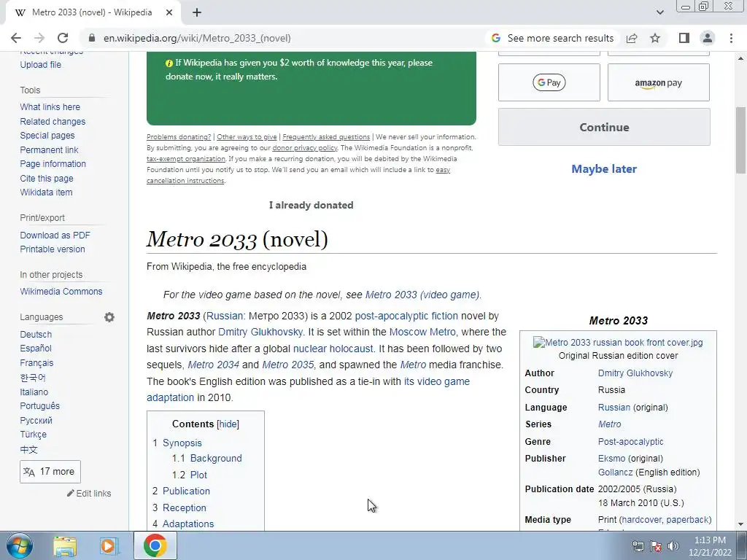Image resolution: width=747 pixels, height=560 pixels.
Task: Hide the Contents table
Action: tap(228, 424)
